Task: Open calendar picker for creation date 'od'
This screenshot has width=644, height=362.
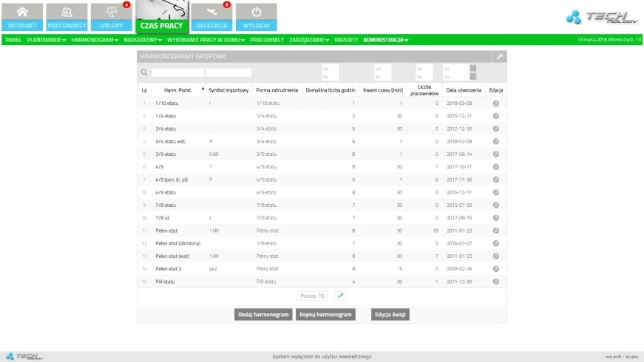Action: [473, 69]
